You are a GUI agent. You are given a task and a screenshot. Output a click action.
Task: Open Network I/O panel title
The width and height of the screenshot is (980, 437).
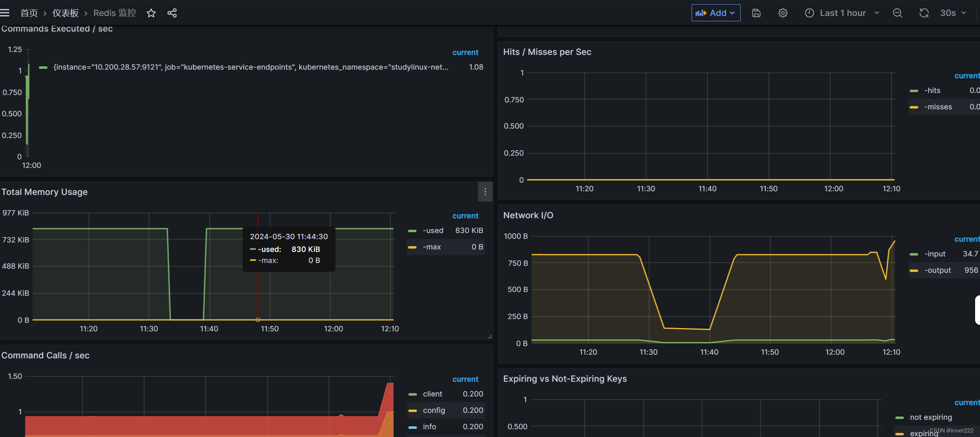click(x=528, y=215)
